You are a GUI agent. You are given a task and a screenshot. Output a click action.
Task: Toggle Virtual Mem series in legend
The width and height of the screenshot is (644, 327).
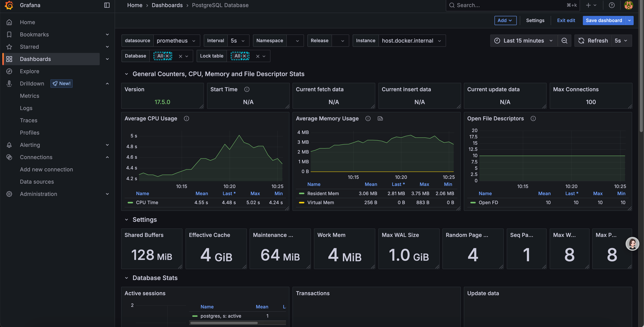pyautogui.click(x=320, y=202)
